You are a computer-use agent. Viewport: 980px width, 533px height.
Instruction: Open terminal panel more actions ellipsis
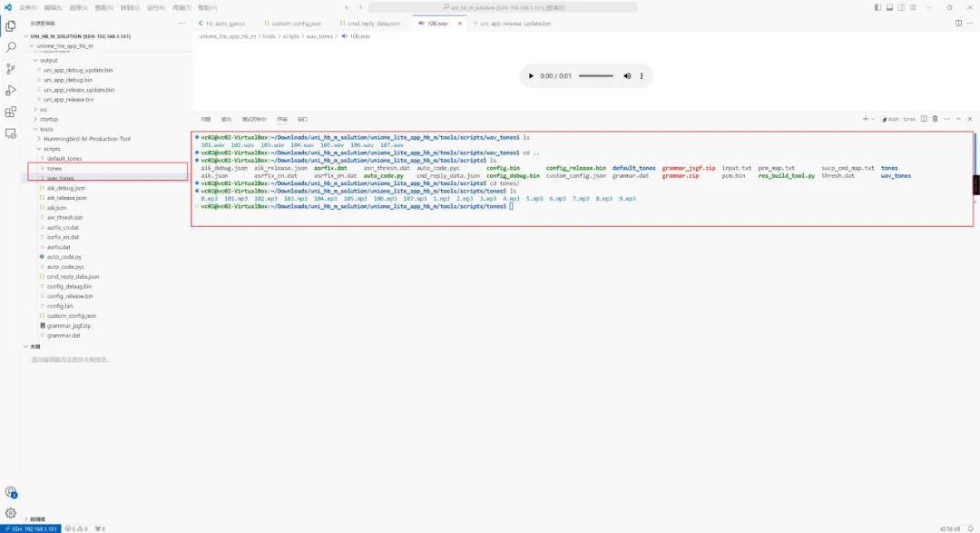[946, 119]
